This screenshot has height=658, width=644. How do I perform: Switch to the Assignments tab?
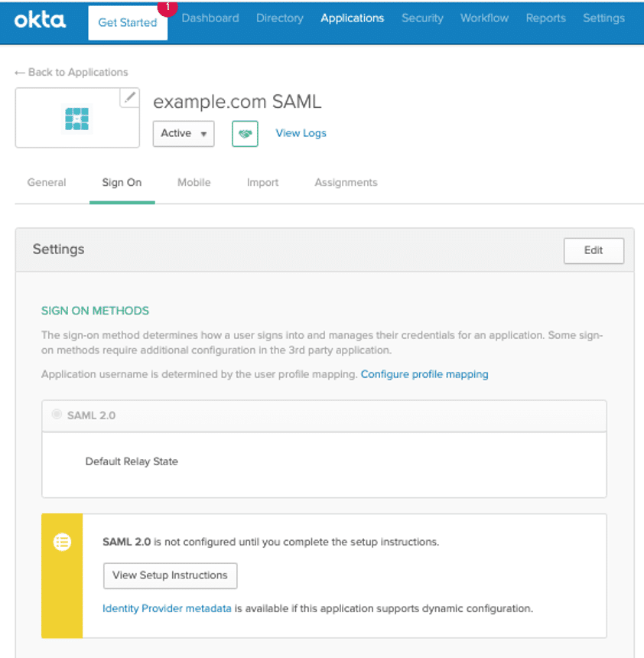346,183
